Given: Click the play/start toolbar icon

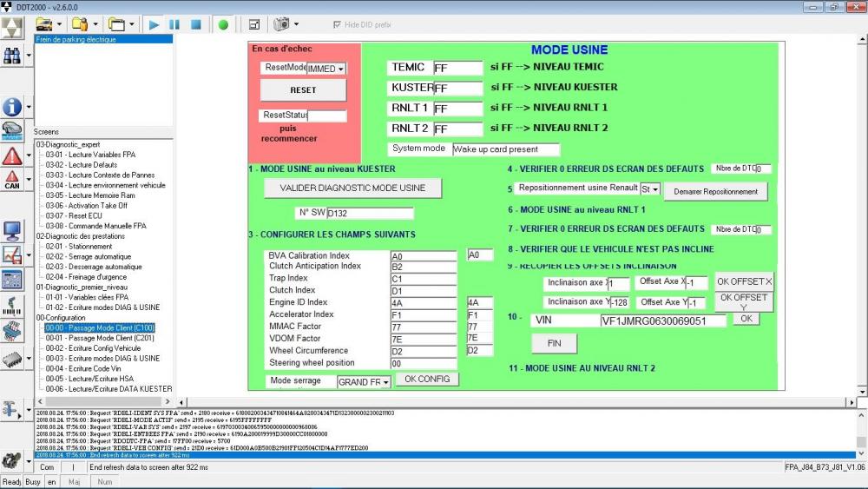Looking at the screenshot, I should pyautogui.click(x=154, y=24).
